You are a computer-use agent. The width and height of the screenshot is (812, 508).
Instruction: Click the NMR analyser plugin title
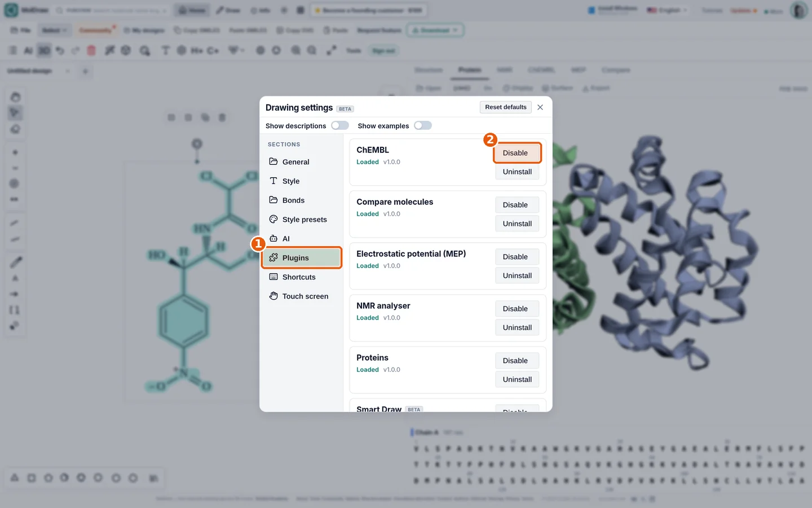click(383, 306)
